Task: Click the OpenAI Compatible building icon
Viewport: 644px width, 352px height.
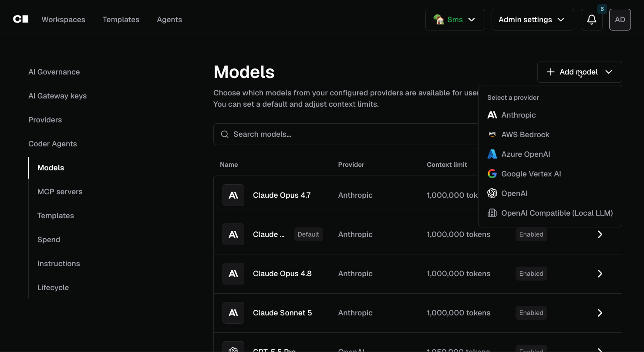Action: pos(492,213)
